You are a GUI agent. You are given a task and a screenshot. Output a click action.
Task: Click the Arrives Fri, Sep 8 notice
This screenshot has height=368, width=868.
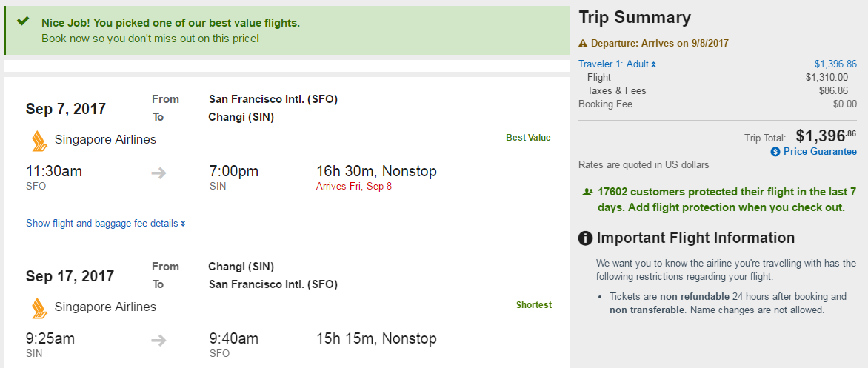(354, 187)
